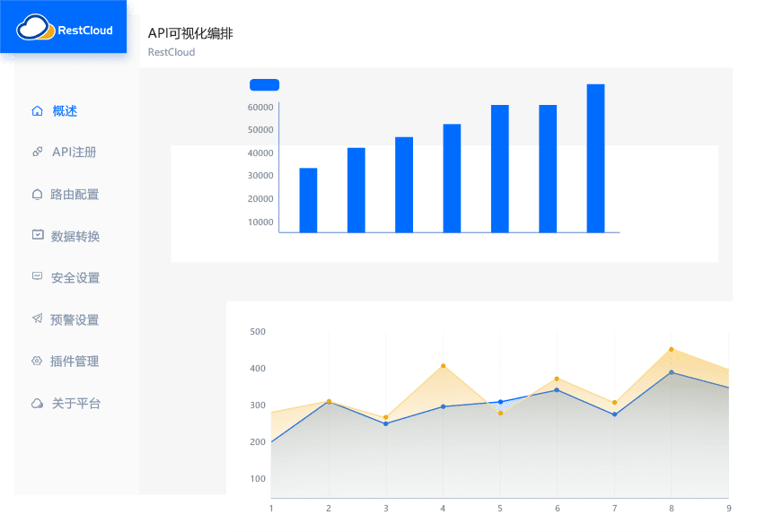Open the 概述 menu item

[x=65, y=111]
